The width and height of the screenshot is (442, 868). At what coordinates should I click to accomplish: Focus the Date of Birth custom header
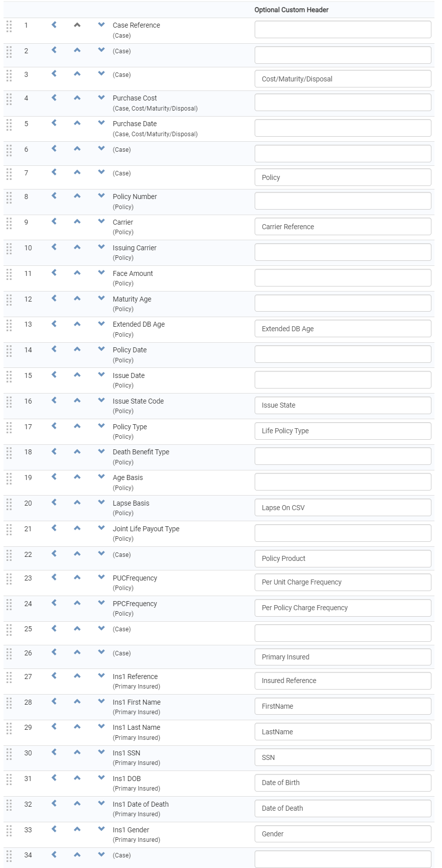coord(343,783)
